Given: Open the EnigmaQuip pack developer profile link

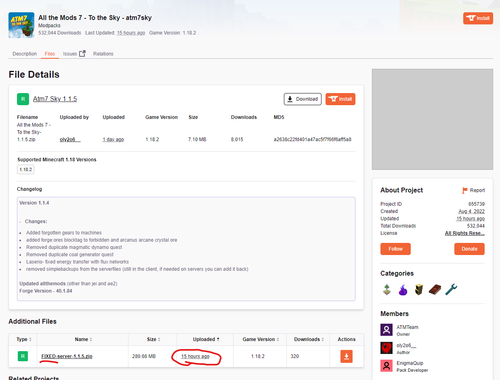Looking at the screenshot, I should [x=410, y=363].
